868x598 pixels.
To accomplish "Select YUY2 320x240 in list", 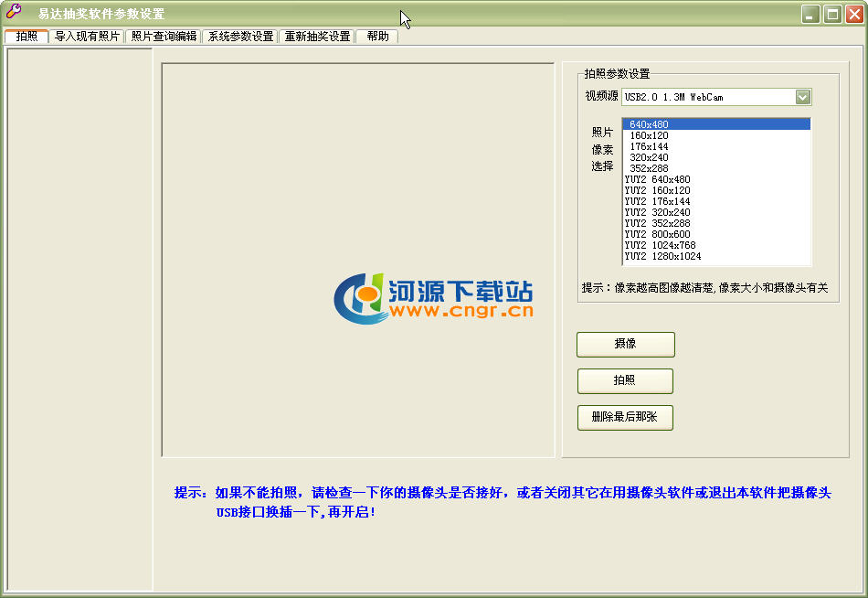I will coord(716,212).
